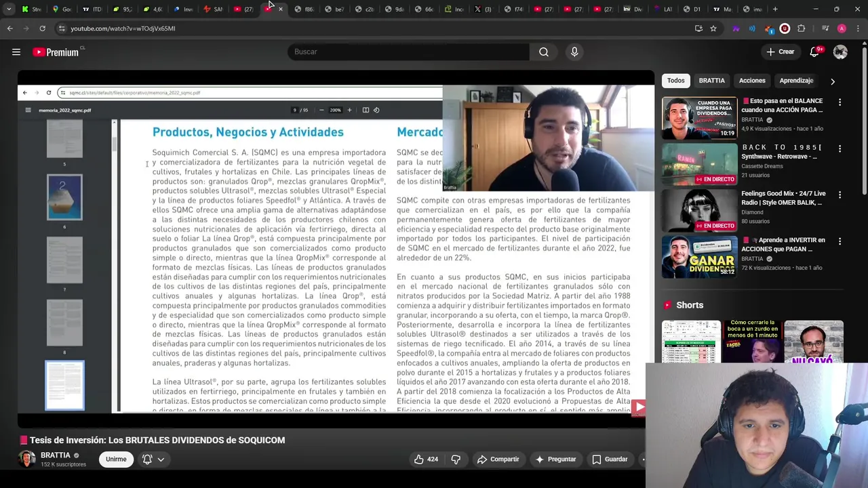Image resolution: width=868 pixels, height=488 pixels.
Task: Switch to the X (3) browser tab
Action: click(x=482, y=9)
